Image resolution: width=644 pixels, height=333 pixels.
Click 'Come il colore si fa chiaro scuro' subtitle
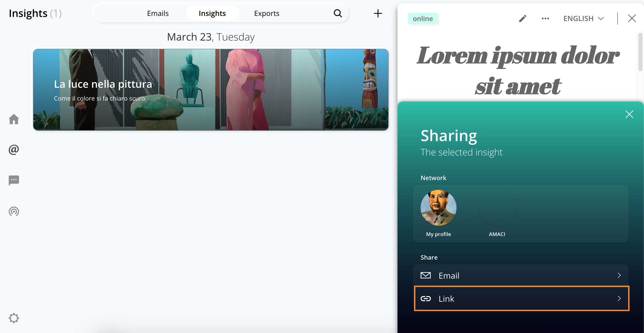tap(99, 99)
